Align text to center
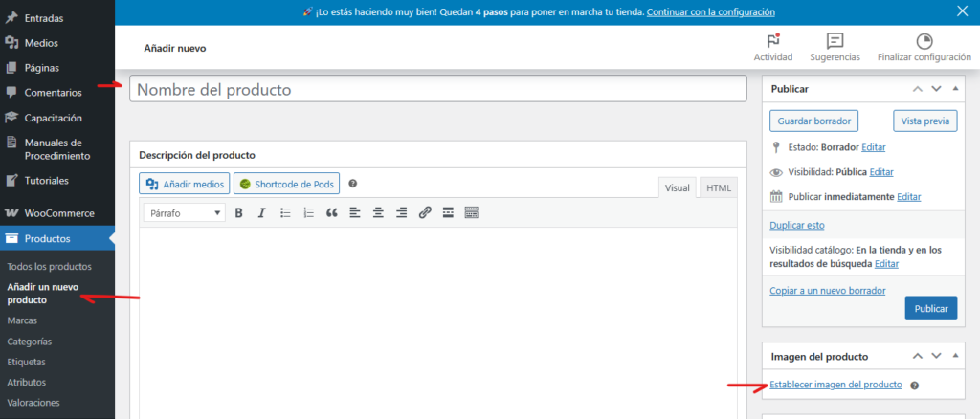Screen dimensions: 980x419 tap(378, 212)
